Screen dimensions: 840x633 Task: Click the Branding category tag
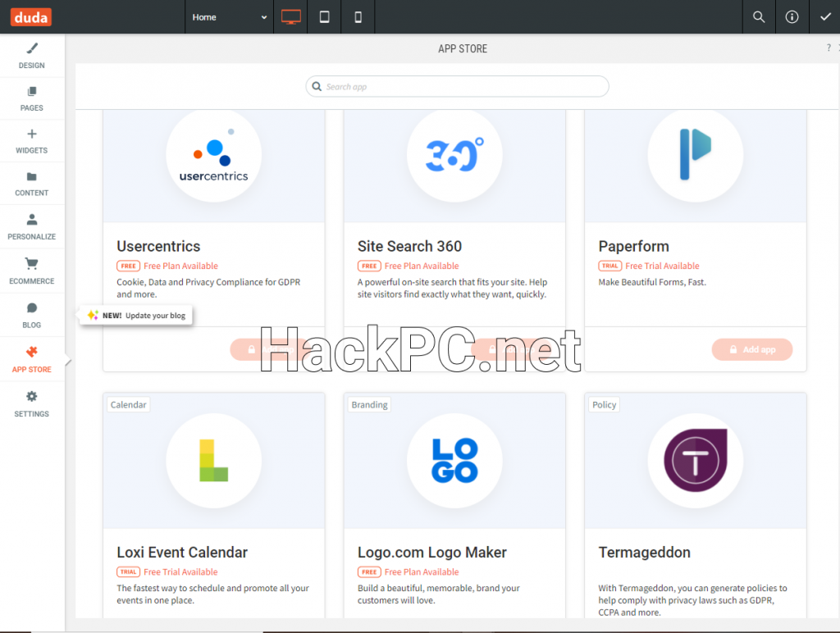click(x=370, y=405)
